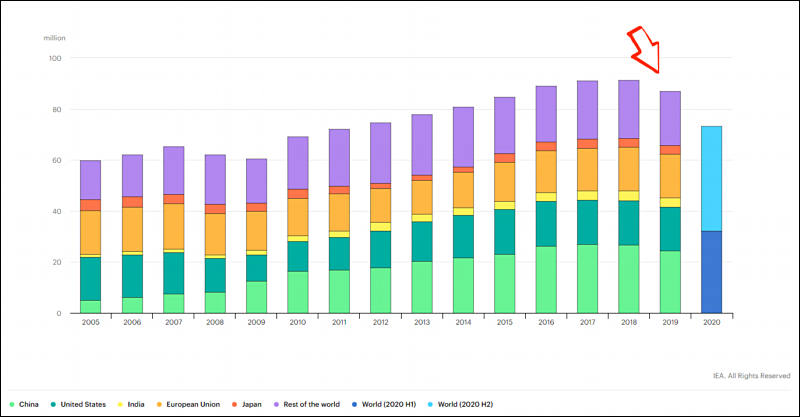Viewport: 800px width, 417px height.
Task: Click the 'million' unit label above the y-axis
Action: pos(55,38)
